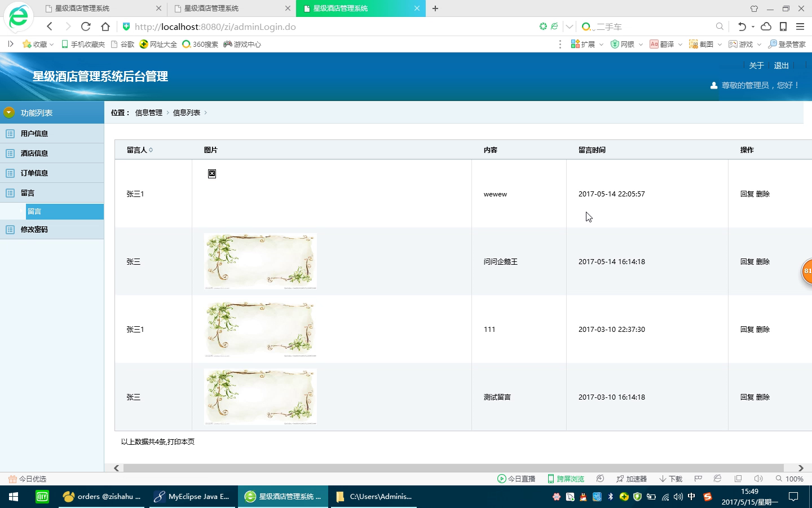Switch to first 星级酒店管理系统 tab
The height and width of the screenshot is (508, 812).
point(101,8)
